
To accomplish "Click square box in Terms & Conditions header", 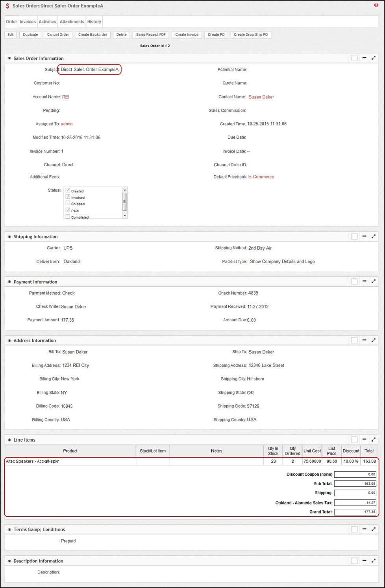I will coord(354,529).
